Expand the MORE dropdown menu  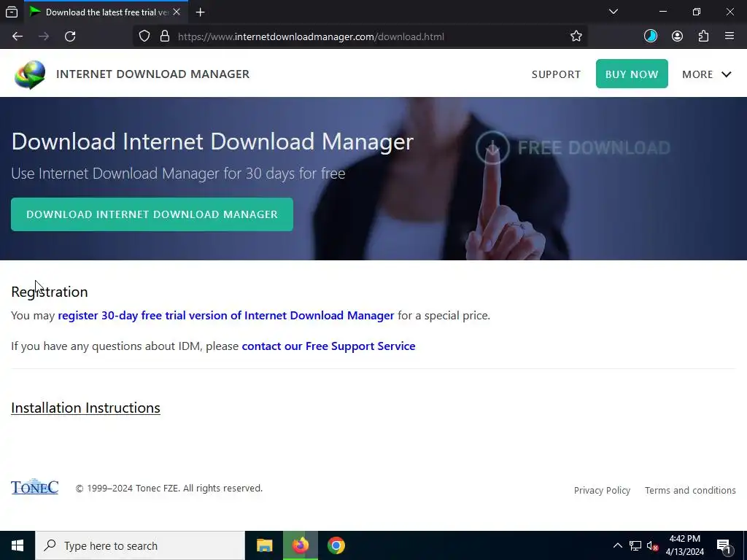[706, 74]
